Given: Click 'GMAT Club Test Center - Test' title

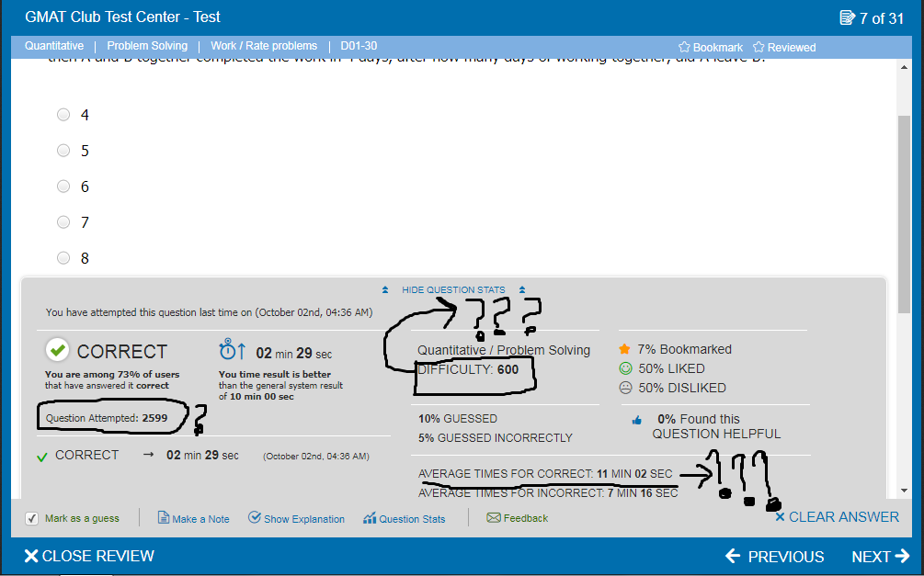Looking at the screenshot, I should click(122, 17).
